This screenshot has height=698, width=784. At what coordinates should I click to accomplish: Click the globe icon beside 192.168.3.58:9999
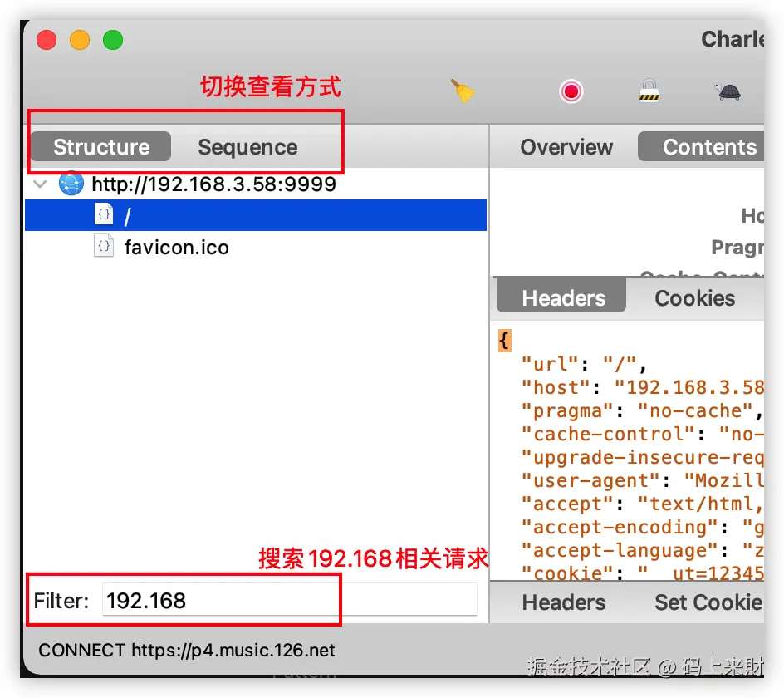point(71,184)
